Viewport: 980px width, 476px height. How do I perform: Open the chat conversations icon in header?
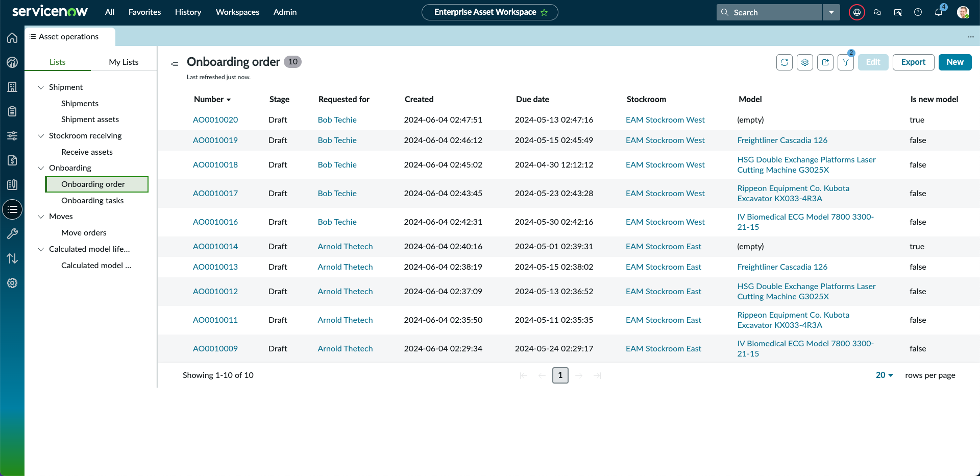coord(877,12)
